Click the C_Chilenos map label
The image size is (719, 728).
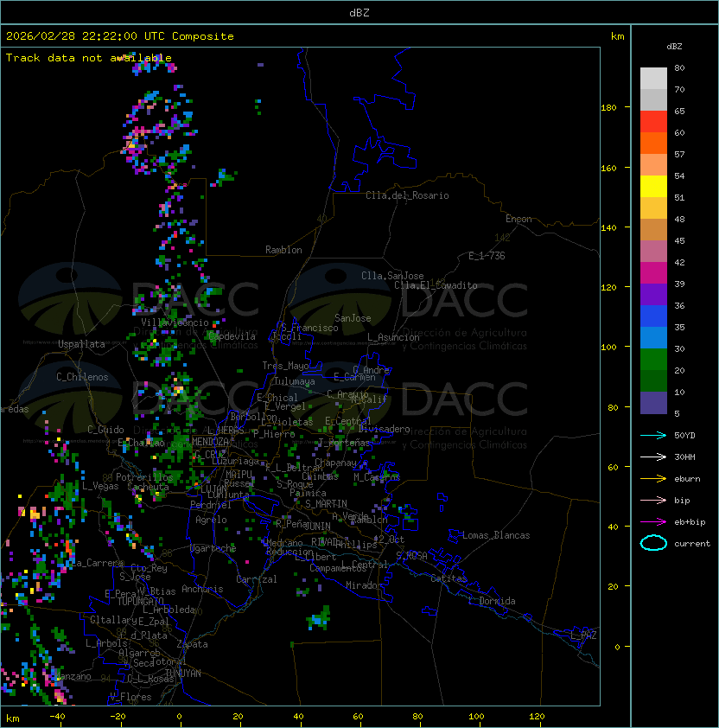coord(82,377)
